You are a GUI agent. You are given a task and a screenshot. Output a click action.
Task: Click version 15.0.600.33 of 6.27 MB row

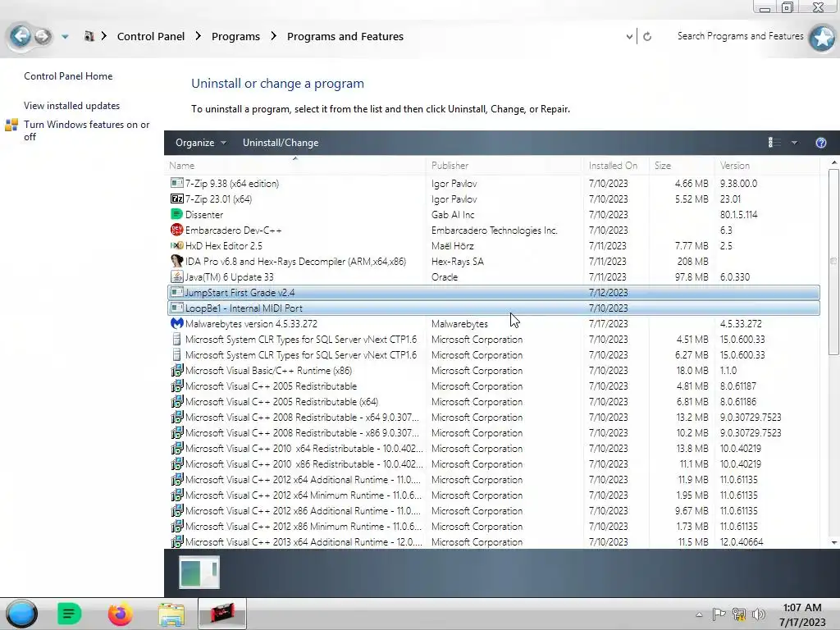(x=742, y=354)
